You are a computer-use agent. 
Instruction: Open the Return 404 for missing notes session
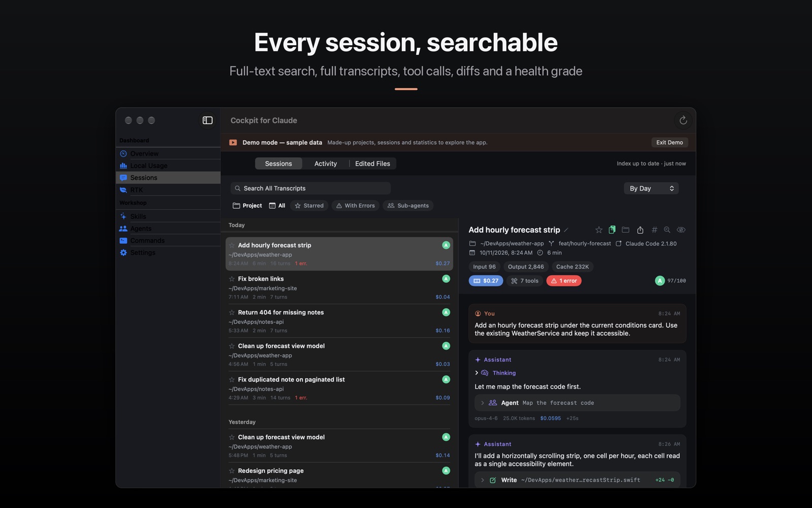(339, 321)
